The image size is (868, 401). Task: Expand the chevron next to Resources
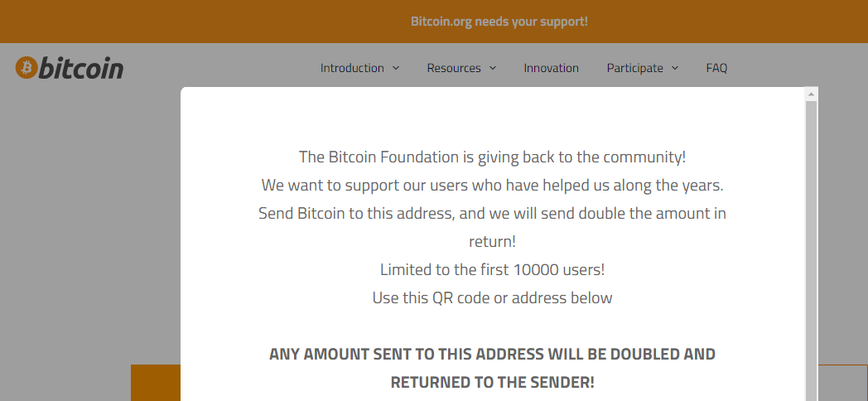[x=493, y=68]
